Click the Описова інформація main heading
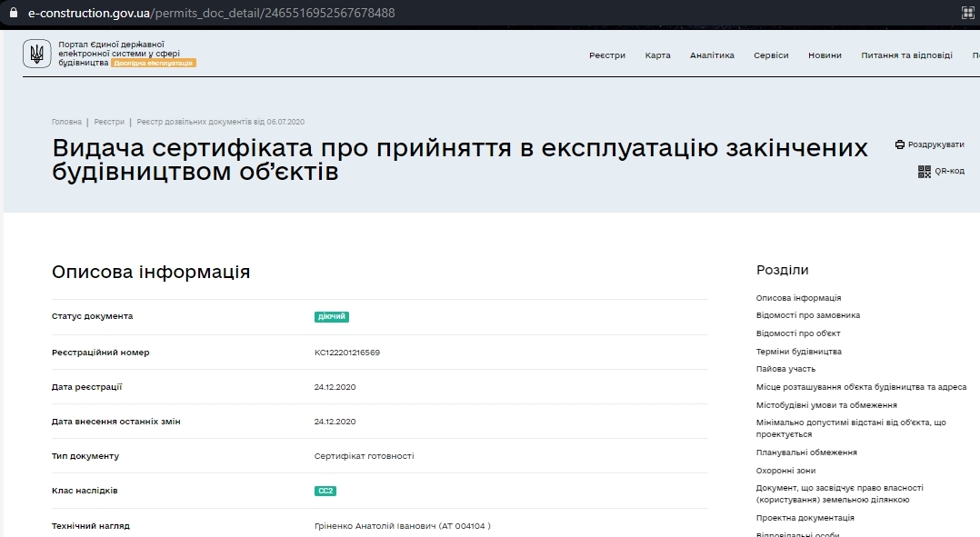The height and width of the screenshot is (537, 980). [151, 273]
